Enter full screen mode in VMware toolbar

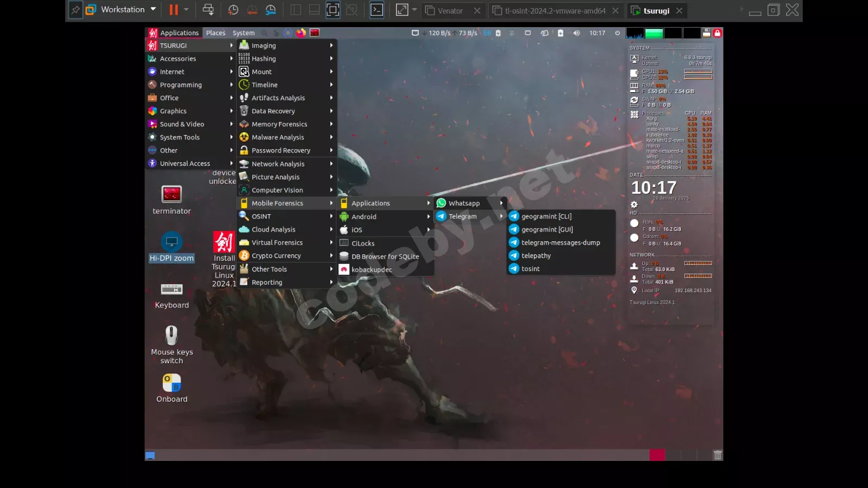coord(333,10)
